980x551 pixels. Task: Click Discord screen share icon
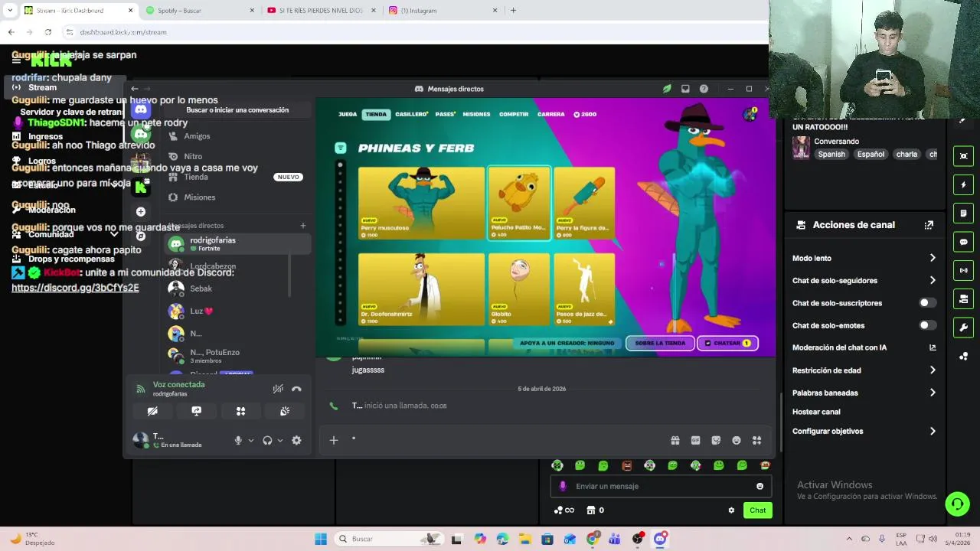click(197, 411)
